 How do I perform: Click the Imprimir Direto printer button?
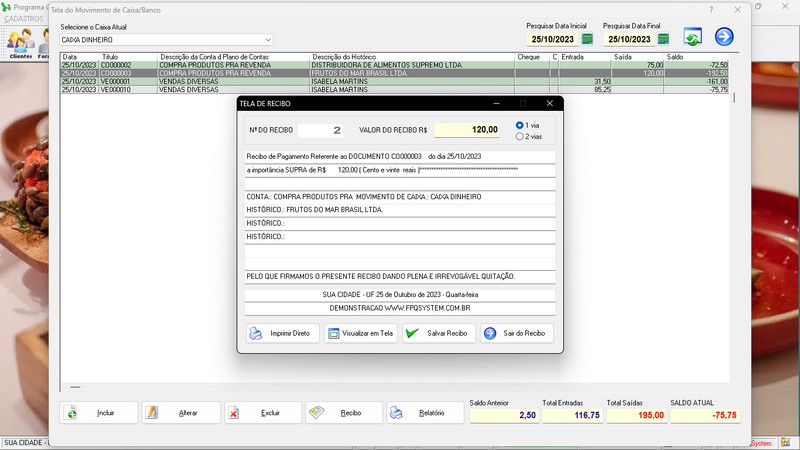pos(282,333)
